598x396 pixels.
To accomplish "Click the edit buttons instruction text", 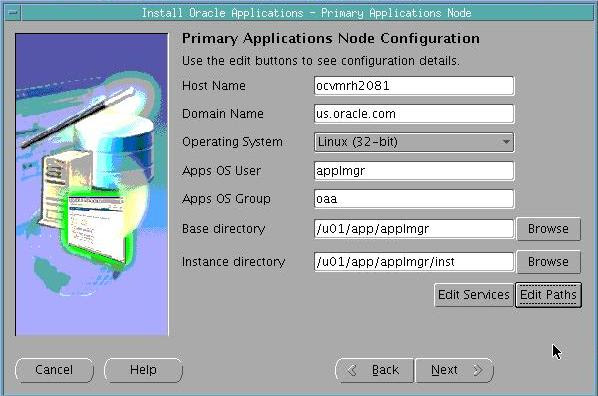I will [x=321, y=61].
